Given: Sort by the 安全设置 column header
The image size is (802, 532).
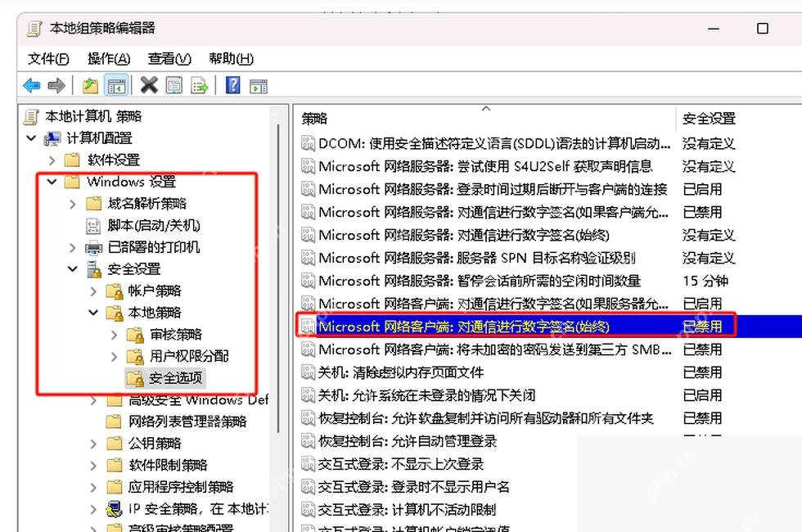Looking at the screenshot, I should point(709,119).
